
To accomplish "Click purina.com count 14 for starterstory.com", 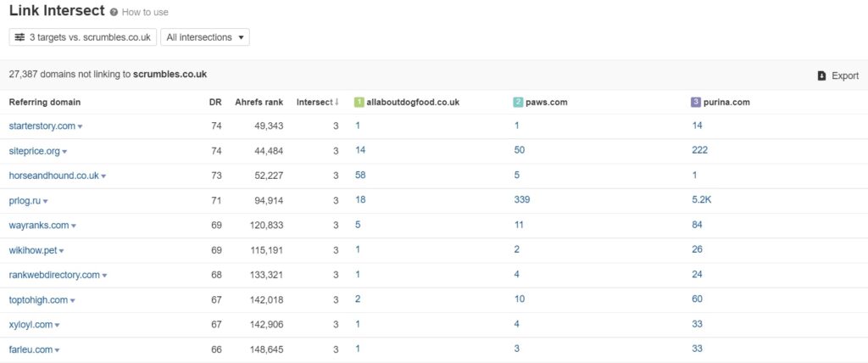I will point(697,126).
